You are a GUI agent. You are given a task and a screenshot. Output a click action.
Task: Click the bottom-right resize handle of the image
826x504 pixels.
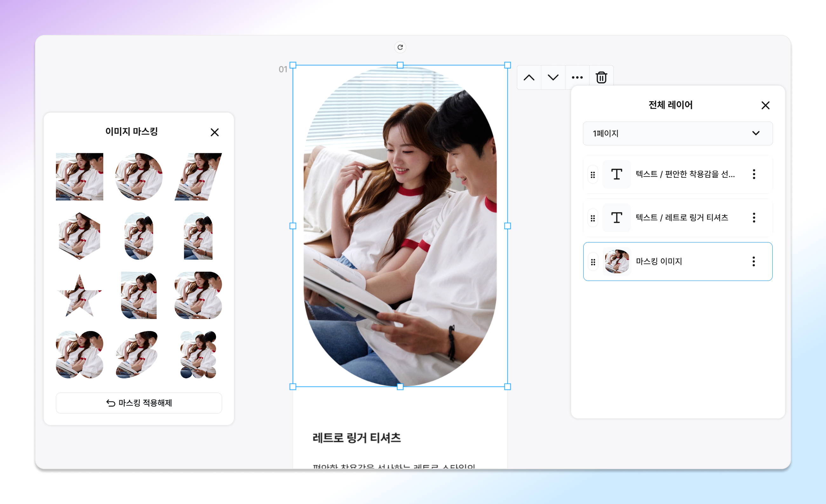point(508,387)
